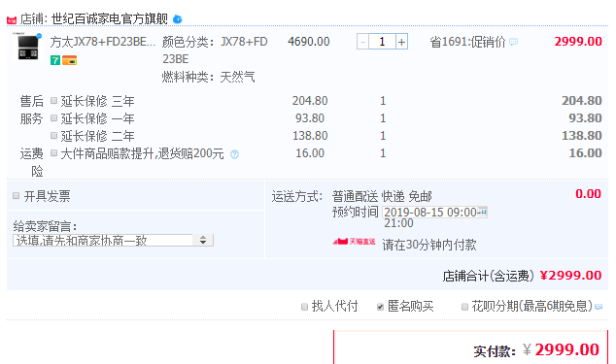The width and height of the screenshot is (616, 364).
Task: Decrease quantity with the minus button
Action: pyautogui.click(x=362, y=42)
